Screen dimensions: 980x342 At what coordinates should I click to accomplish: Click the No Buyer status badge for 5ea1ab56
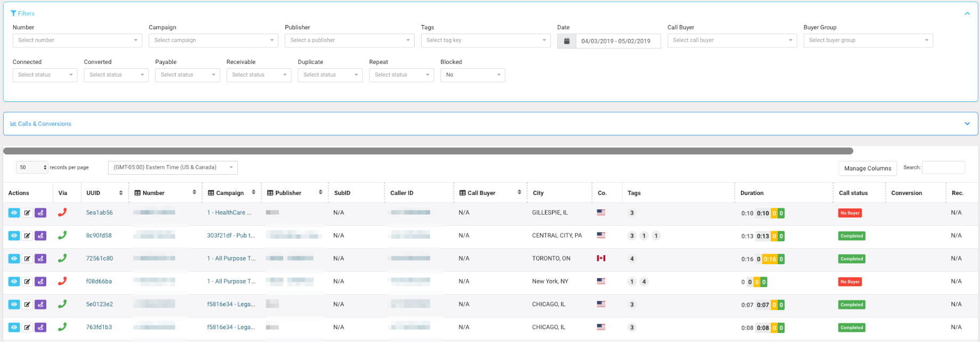pyautogui.click(x=850, y=213)
